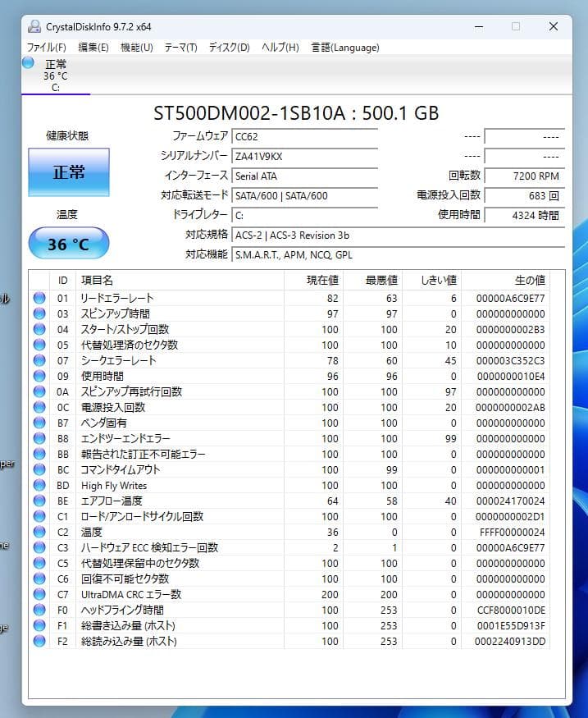
Task: Click status icon of row F1 総書き込み量
Action: (x=39, y=625)
